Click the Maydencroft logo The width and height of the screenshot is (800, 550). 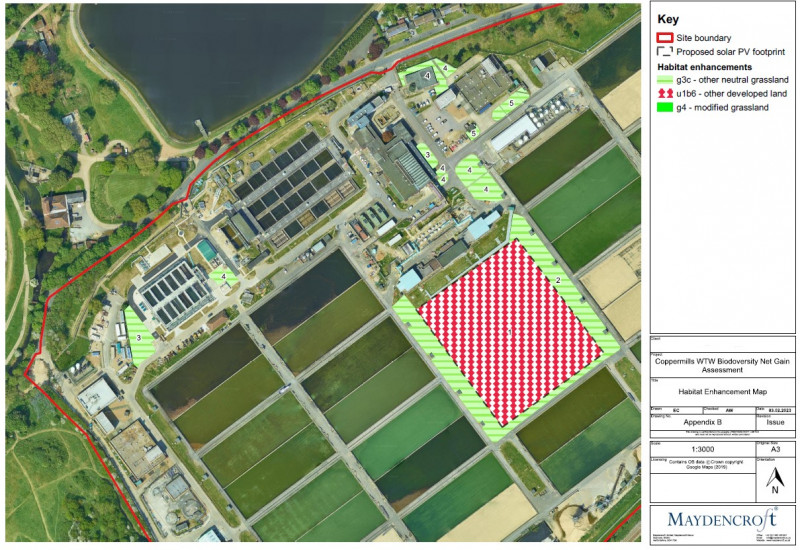pyautogui.click(x=722, y=519)
